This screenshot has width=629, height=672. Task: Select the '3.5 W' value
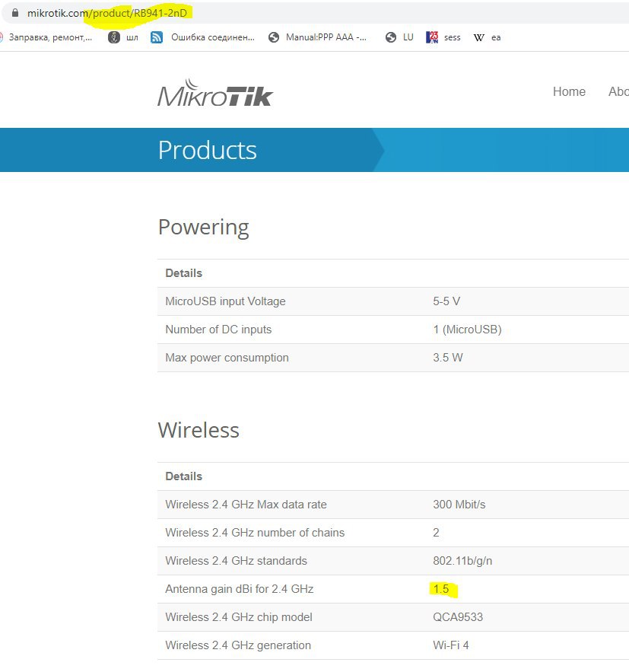click(x=448, y=358)
